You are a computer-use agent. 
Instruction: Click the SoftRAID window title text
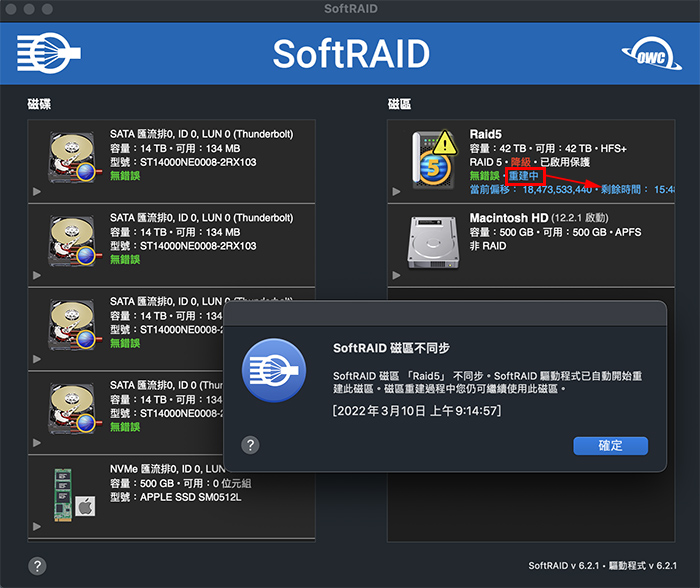[x=350, y=8]
